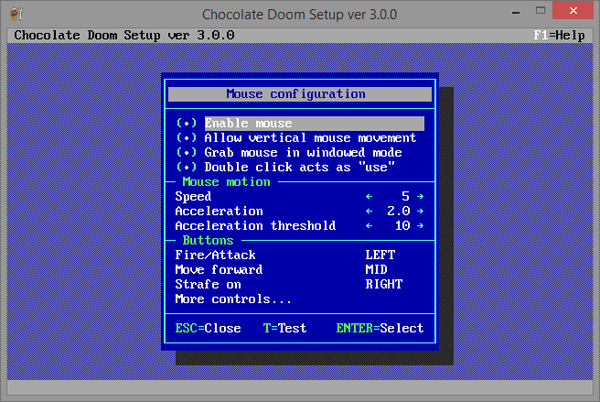Click the Strafe on label
The width and height of the screenshot is (600, 402).
tap(208, 284)
